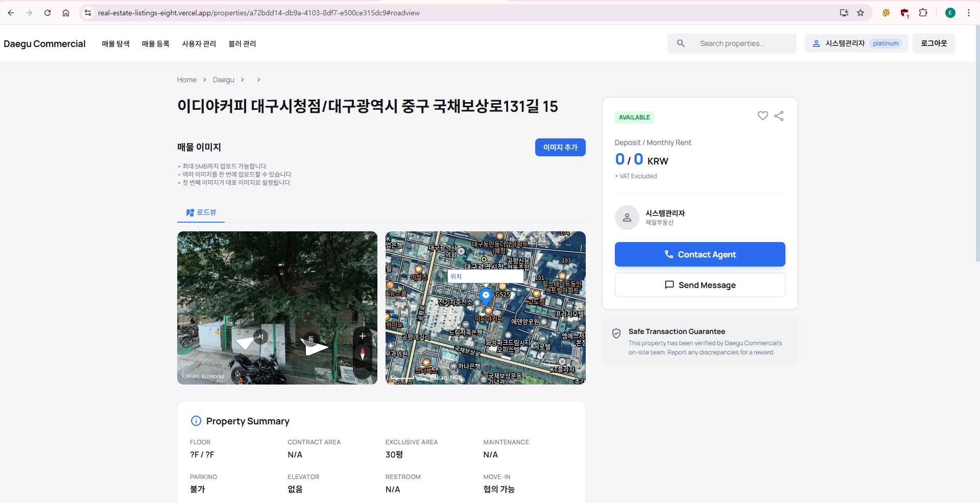
Task: Click the search magnifier icon
Action: pyautogui.click(x=681, y=43)
